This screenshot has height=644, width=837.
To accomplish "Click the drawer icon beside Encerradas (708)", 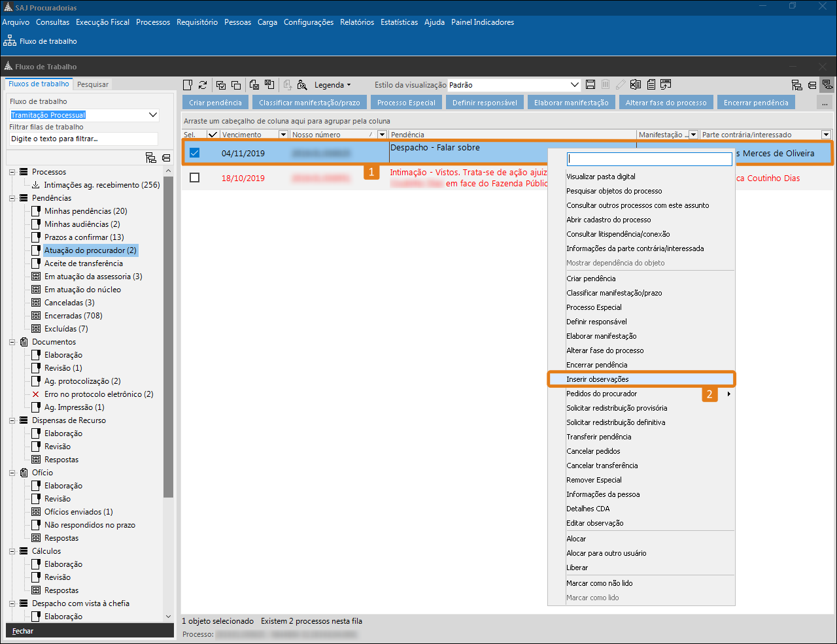I will coord(36,316).
